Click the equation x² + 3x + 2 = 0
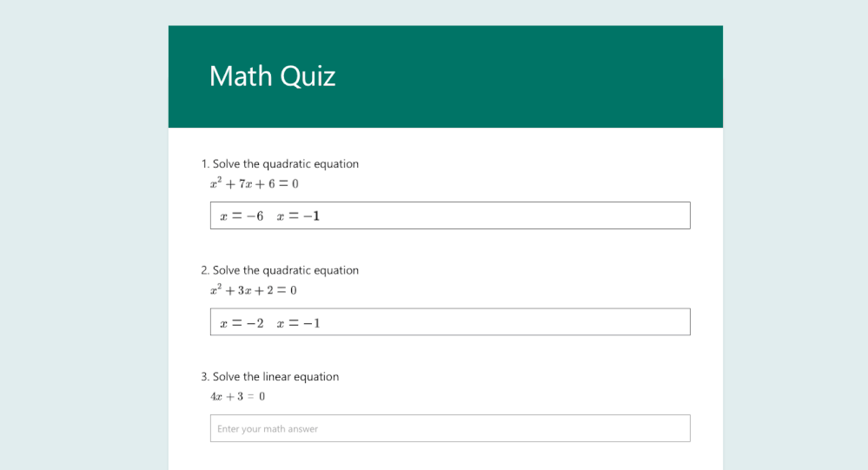 point(254,289)
